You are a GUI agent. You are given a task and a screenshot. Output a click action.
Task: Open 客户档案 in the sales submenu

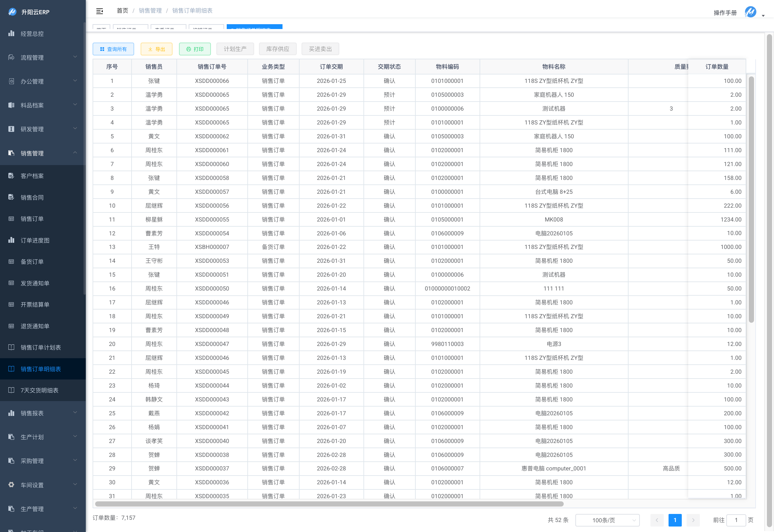tap(32, 176)
